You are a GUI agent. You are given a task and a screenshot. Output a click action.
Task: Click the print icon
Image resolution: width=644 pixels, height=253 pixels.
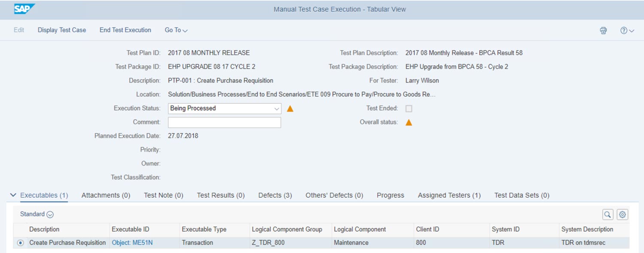[603, 30]
